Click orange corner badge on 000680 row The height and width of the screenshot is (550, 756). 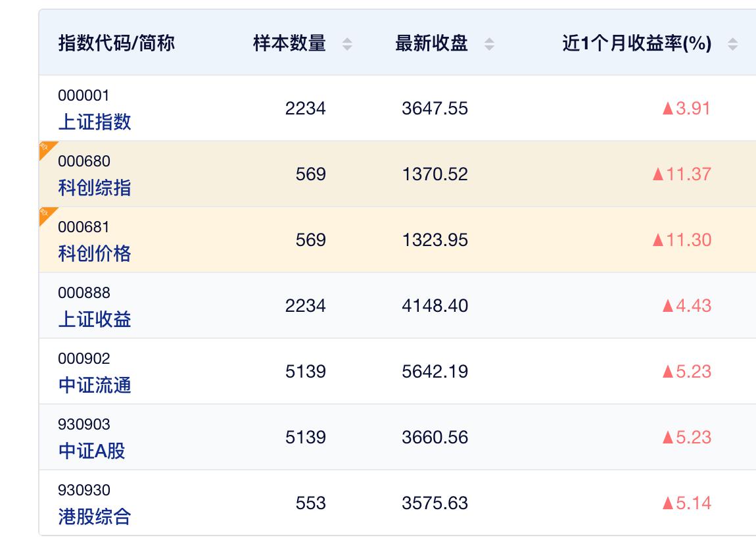45,147
